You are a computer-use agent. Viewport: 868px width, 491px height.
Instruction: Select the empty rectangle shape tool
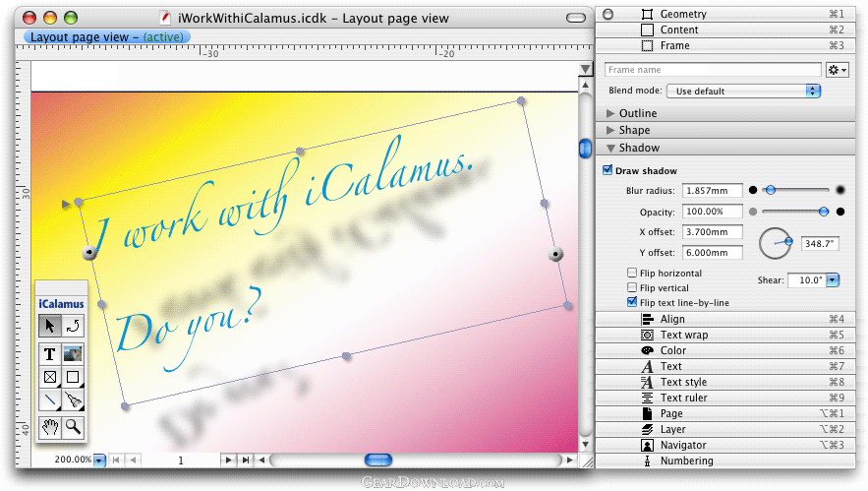[x=73, y=378]
